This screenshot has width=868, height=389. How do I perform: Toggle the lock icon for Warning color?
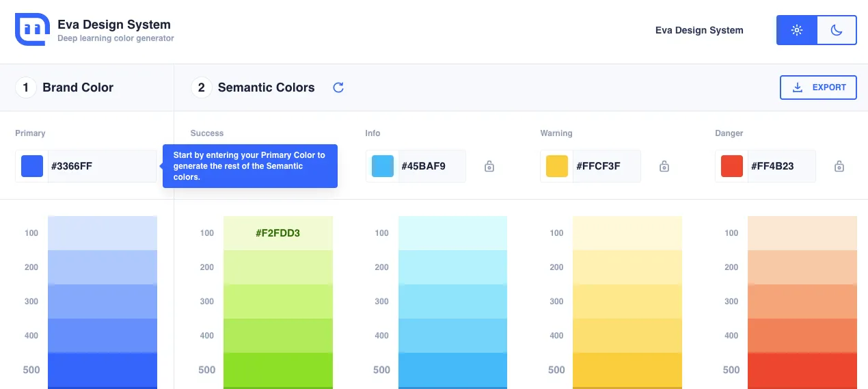click(664, 166)
